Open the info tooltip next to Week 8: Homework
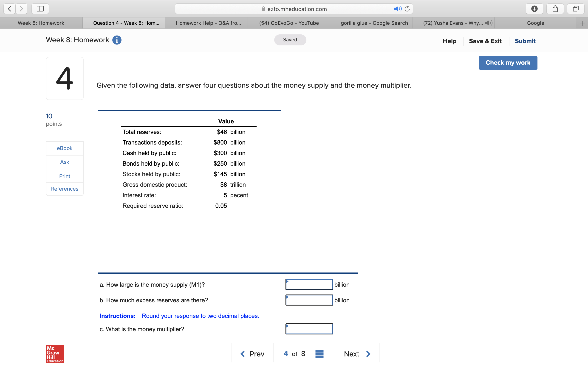This screenshot has height=367, width=588. (117, 40)
